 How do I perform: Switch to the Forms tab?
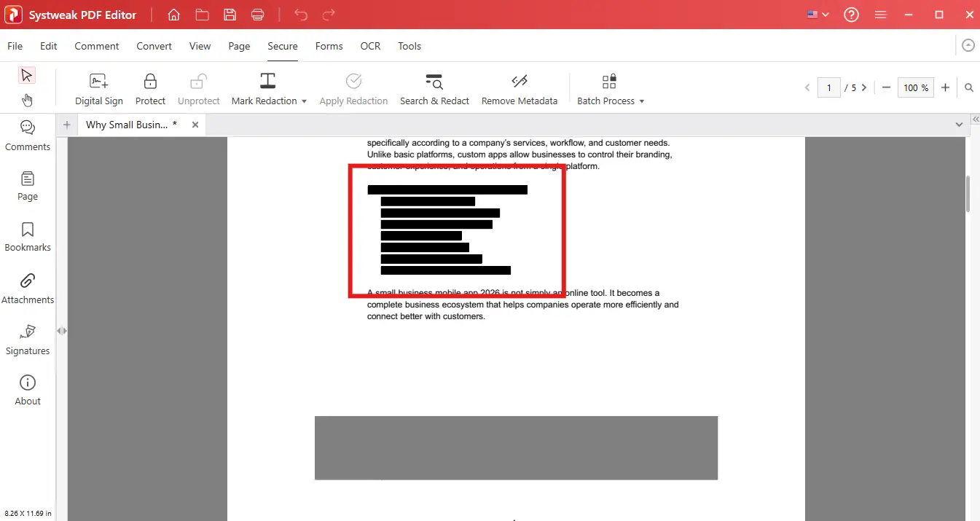pyautogui.click(x=329, y=46)
